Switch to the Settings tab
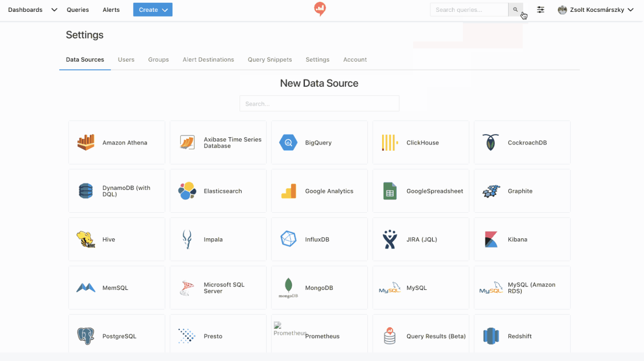Viewport: 644px width, 361px height. coord(317,60)
